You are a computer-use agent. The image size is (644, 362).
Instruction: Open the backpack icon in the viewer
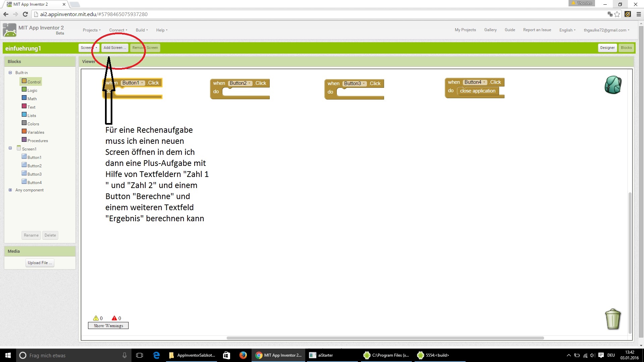(x=613, y=84)
